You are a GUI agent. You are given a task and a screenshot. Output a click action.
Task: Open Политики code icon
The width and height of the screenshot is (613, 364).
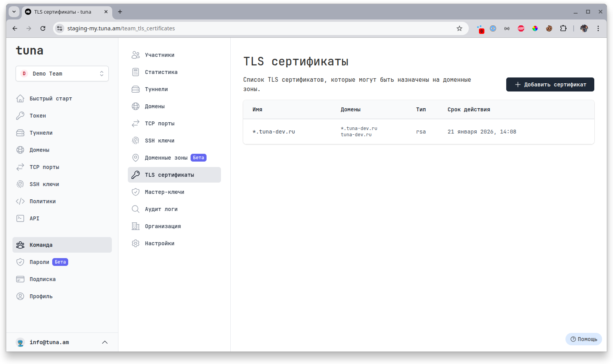(x=20, y=201)
